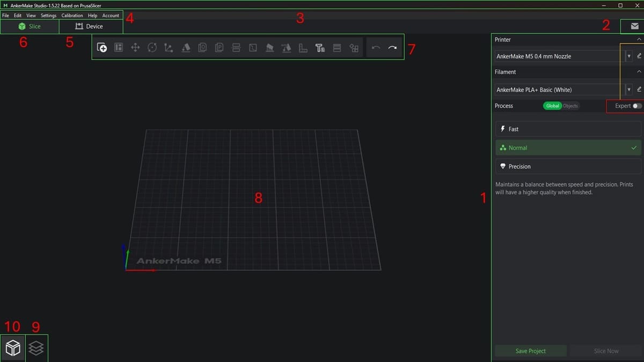Click the Undo arrow icon

(376, 48)
